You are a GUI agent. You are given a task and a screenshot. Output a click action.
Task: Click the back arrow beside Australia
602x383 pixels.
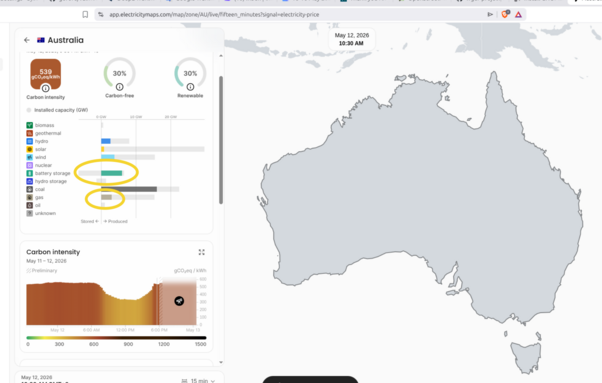click(26, 40)
